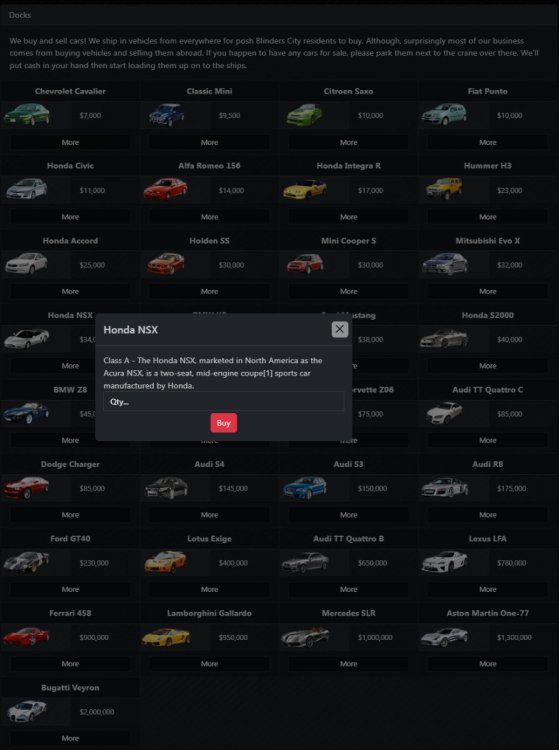Open More for Aston Martin One-77
Image resolution: width=559 pixels, height=750 pixels.
[488, 664]
